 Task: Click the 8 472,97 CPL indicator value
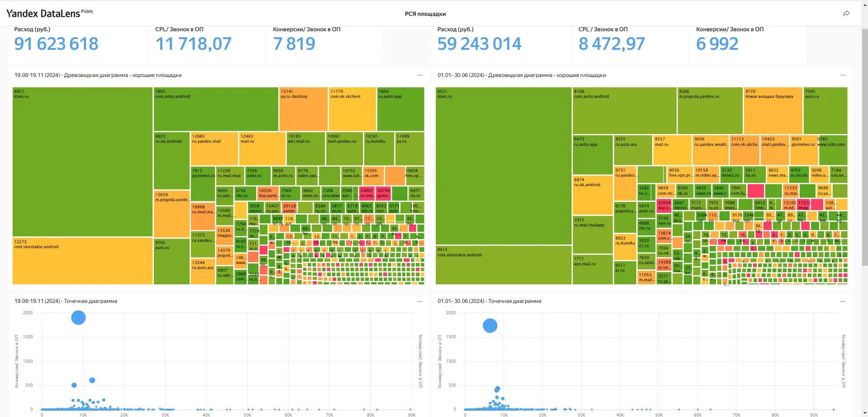click(x=611, y=44)
